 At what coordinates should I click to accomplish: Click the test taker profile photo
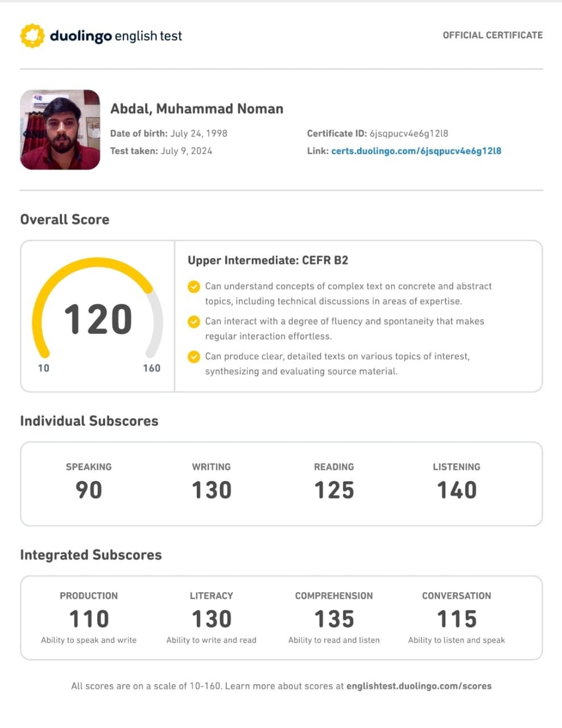pos(60,130)
